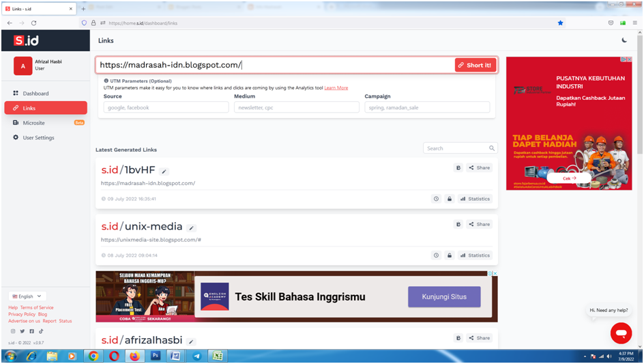Open clock icon for unix-media link
The width and height of the screenshot is (644, 364).
pos(436,255)
